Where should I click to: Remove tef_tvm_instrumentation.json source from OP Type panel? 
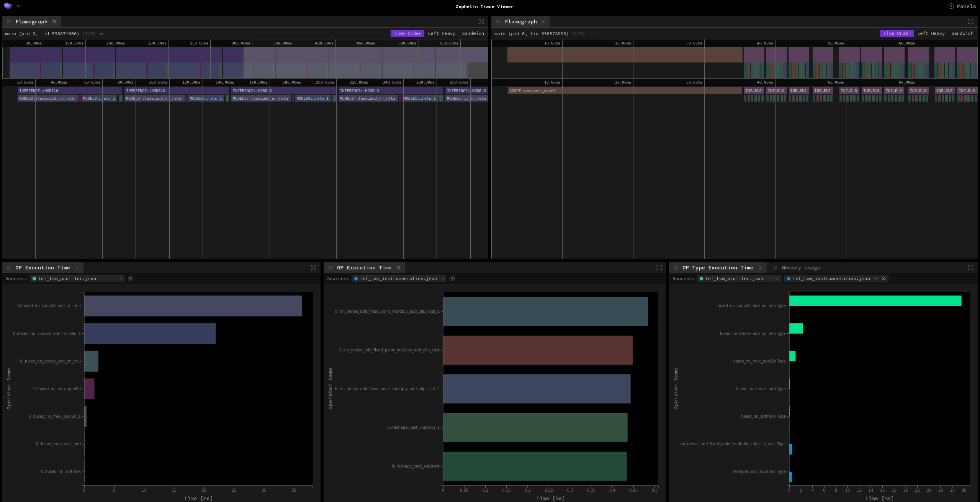pyautogui.click(x=883, y=279)
